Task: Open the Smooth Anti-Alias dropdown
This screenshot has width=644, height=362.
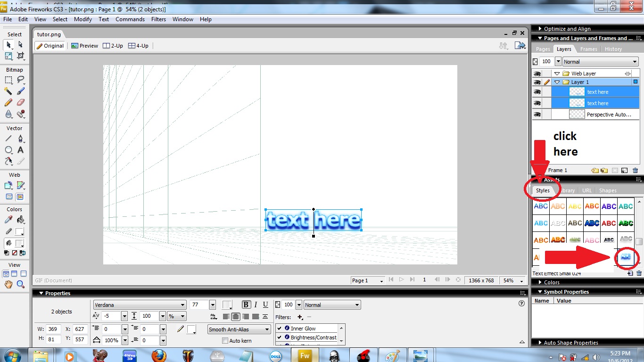Action: [267, 329]
